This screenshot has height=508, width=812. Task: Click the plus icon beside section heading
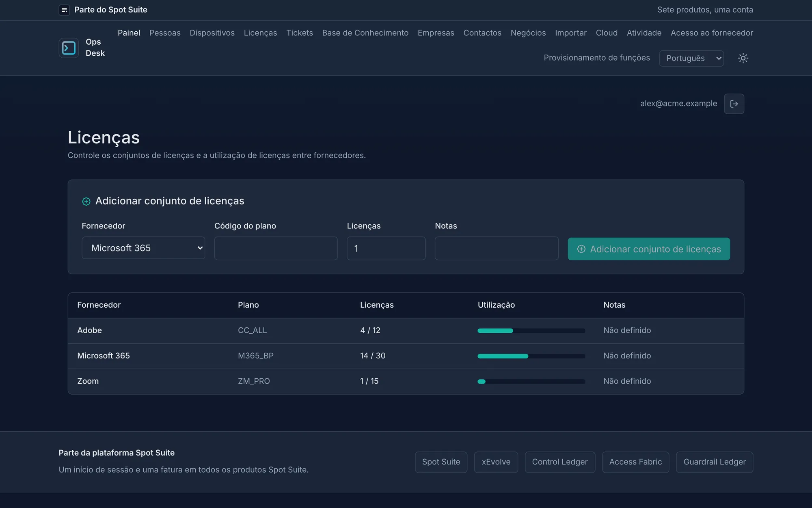(x=86, y=202)
